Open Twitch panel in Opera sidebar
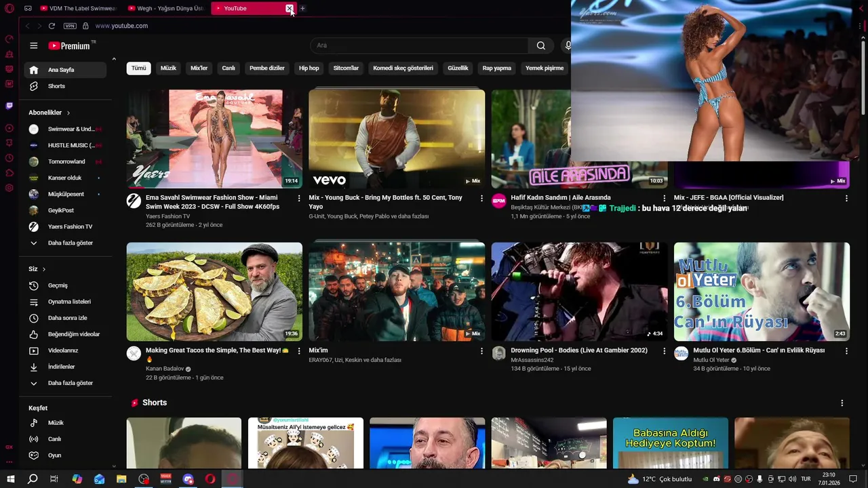 [x=9, y=106]
